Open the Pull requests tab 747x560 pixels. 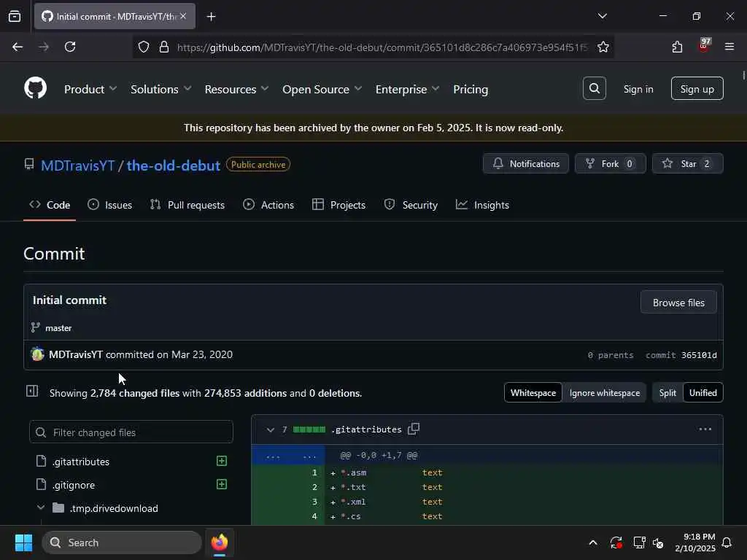[187, 205]
